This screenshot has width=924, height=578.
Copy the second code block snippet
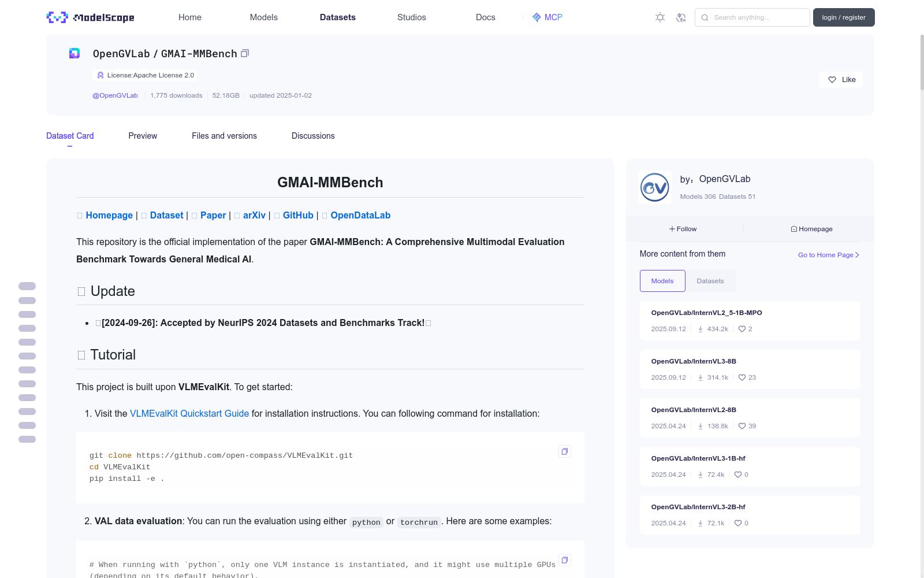pos(565,560)
